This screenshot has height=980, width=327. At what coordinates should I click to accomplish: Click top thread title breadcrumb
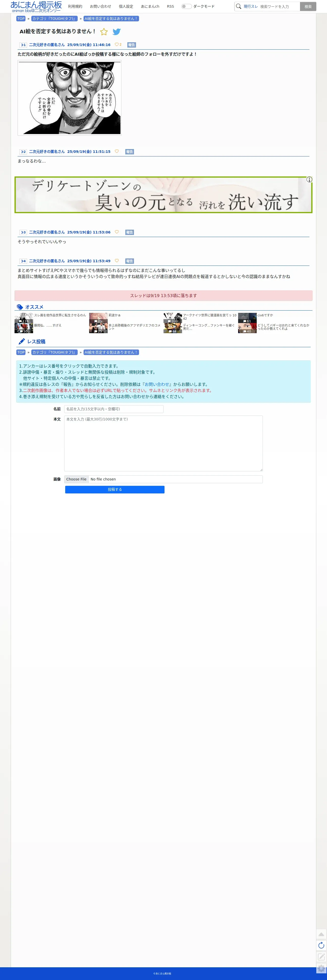(x=111, y=19)
